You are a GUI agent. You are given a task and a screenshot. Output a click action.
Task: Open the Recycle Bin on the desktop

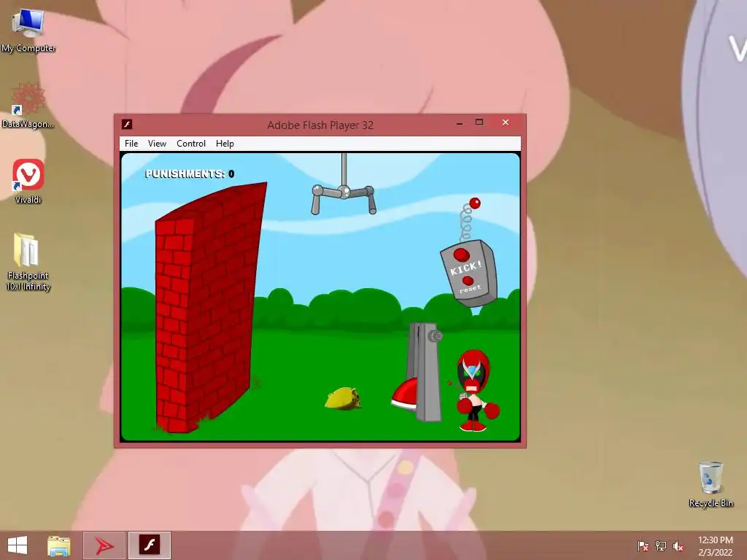click(x=711, y=485)
